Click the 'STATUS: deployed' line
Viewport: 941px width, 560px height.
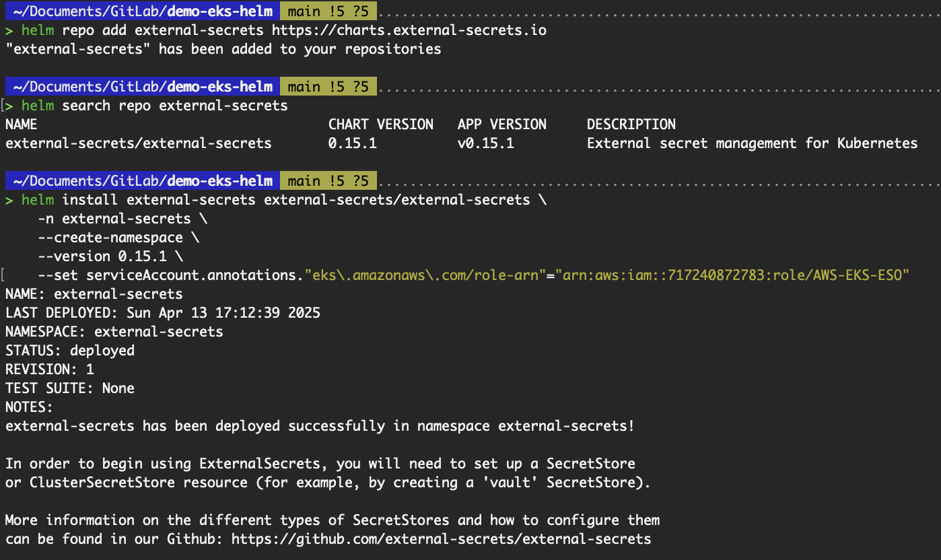click(x=70, y=351)
